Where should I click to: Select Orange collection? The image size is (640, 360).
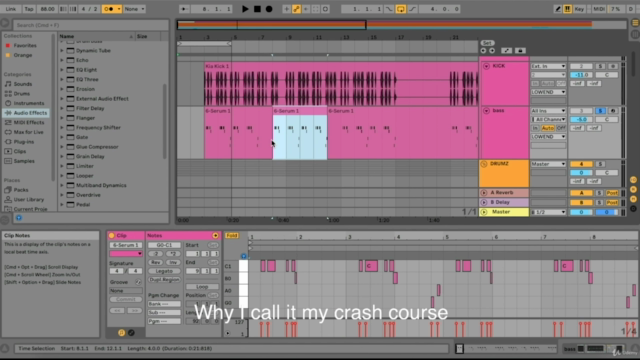point(23,55)
